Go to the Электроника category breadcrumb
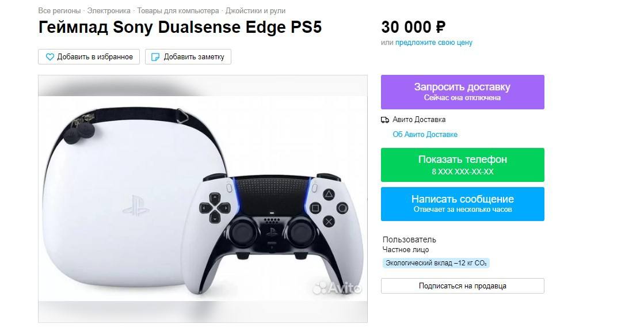 (109, 11)
